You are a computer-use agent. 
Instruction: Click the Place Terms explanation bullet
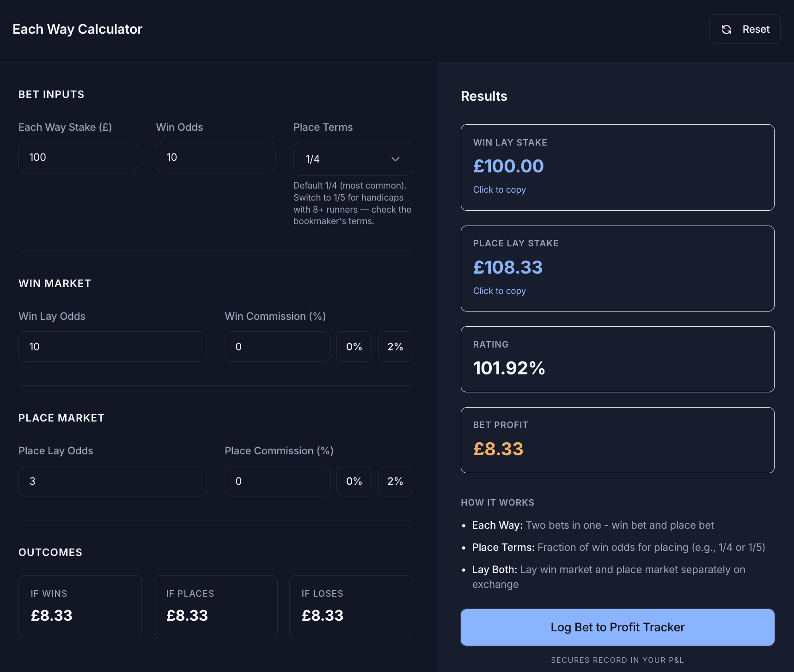click(618, 547)
